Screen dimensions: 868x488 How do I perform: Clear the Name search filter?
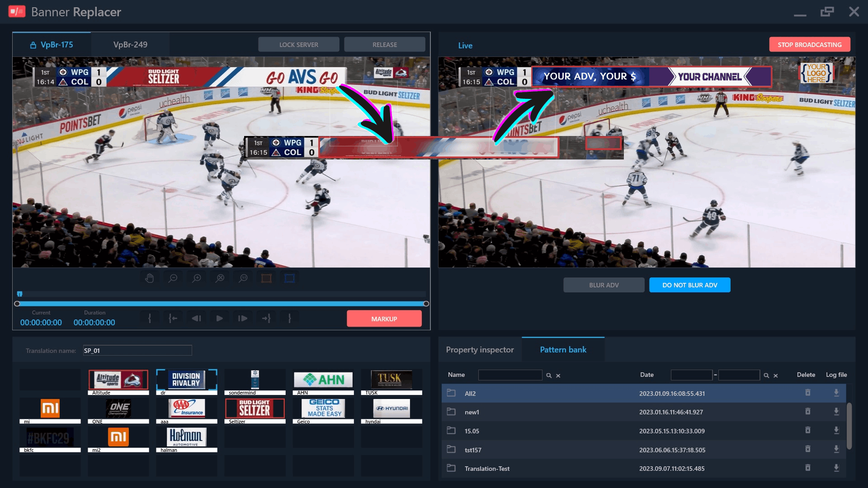[558, 375]
